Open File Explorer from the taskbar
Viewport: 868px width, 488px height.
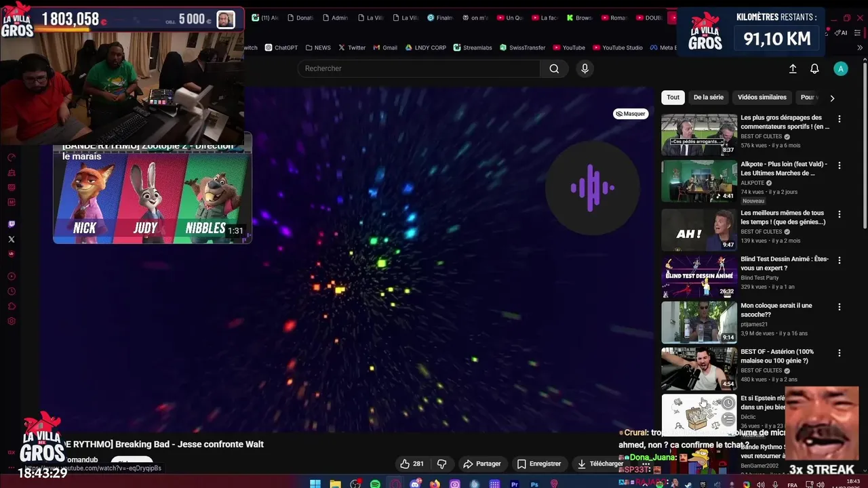coord(335,484)
